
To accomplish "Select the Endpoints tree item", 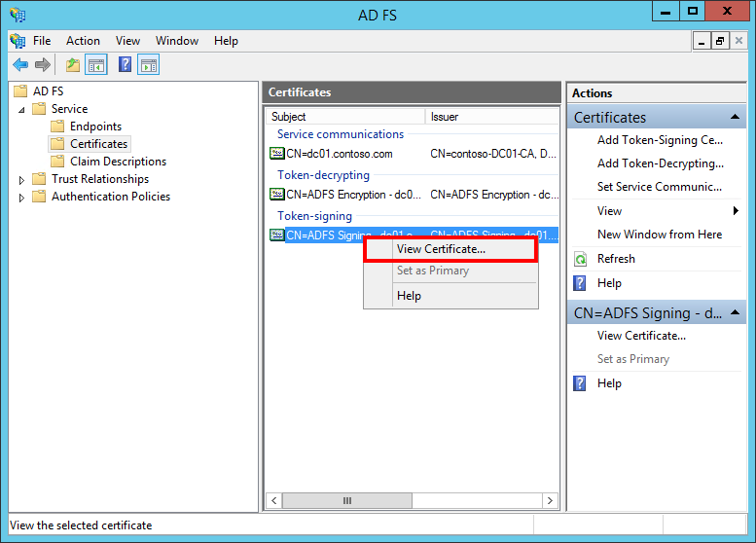I will point(95,127).
